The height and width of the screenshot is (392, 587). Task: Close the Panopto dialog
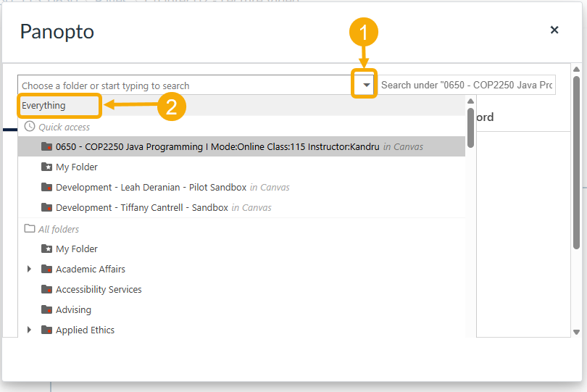[554, 30]
